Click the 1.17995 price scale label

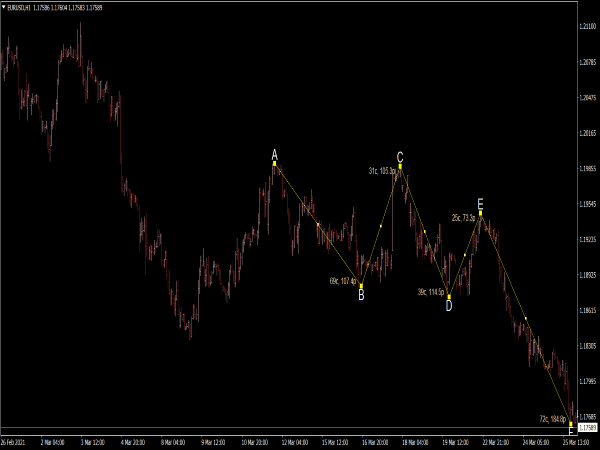point(588,381)
